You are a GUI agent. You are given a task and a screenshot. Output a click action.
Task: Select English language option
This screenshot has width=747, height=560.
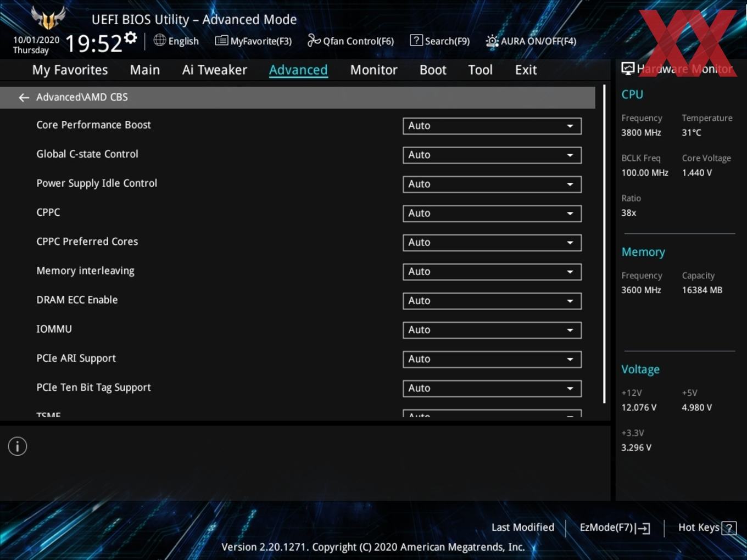183,41
